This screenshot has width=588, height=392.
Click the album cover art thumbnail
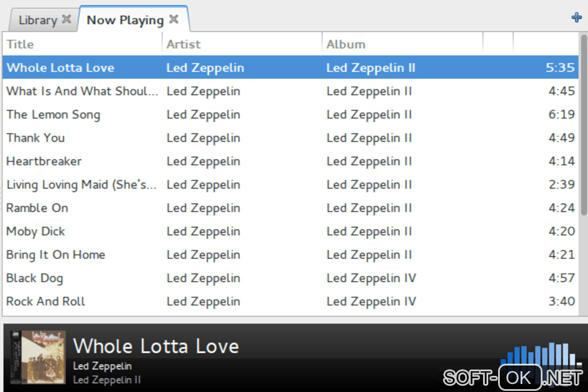[x=38, y=357]
